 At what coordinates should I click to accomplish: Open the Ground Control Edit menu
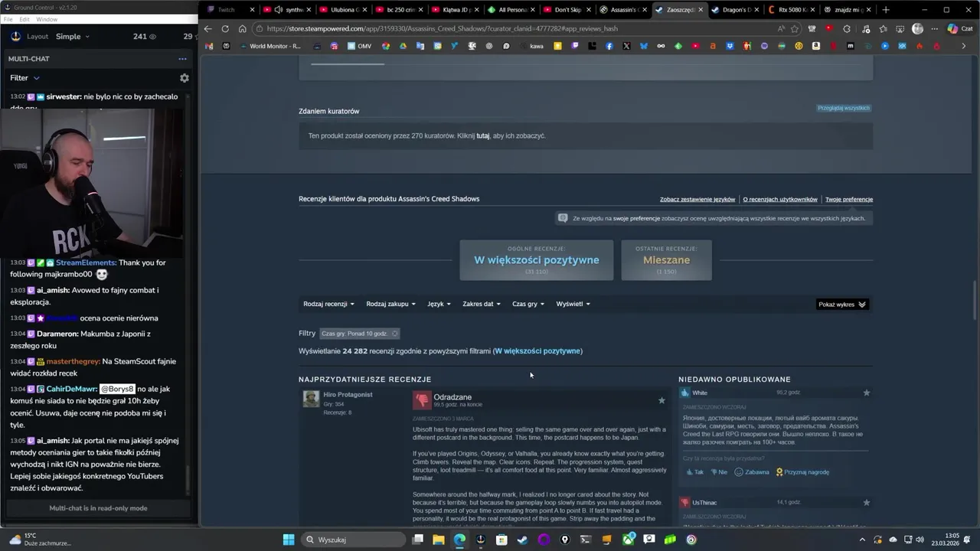click(x=24, y=19)
